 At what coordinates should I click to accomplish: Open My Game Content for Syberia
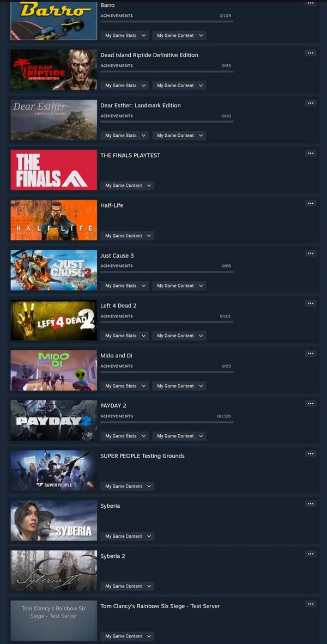(128, 536)
